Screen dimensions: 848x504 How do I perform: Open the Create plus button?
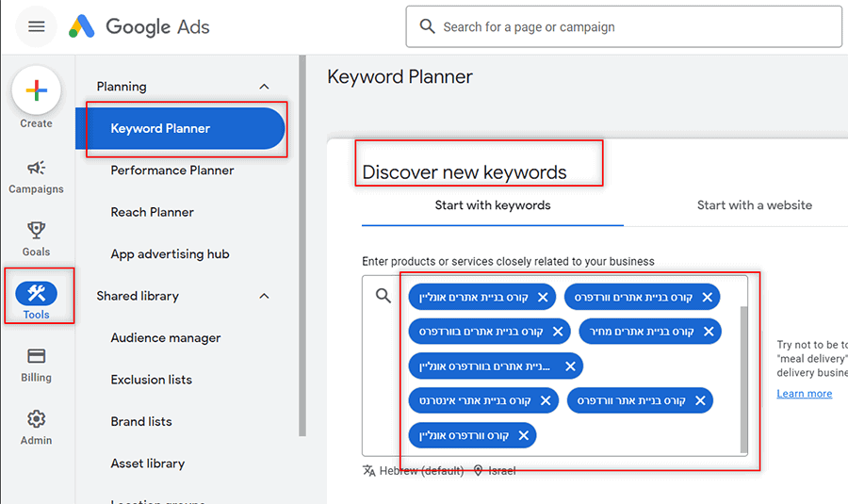tap(36, 90)
